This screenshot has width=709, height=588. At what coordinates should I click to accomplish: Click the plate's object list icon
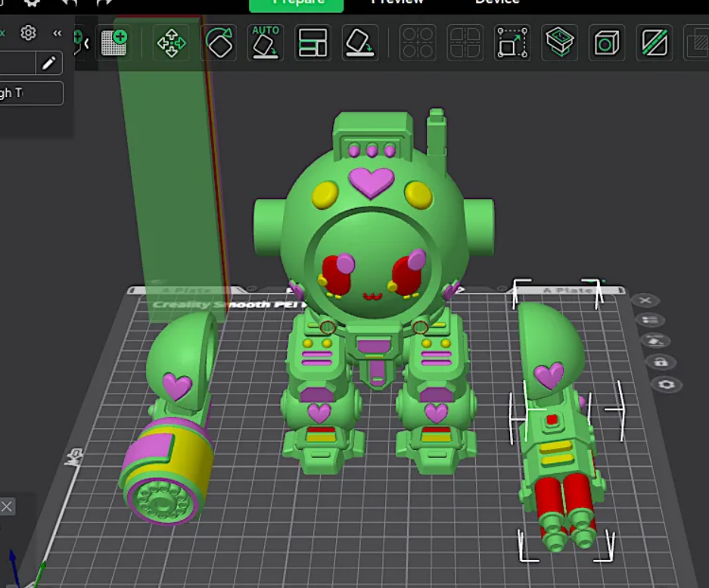coord(650,320)
